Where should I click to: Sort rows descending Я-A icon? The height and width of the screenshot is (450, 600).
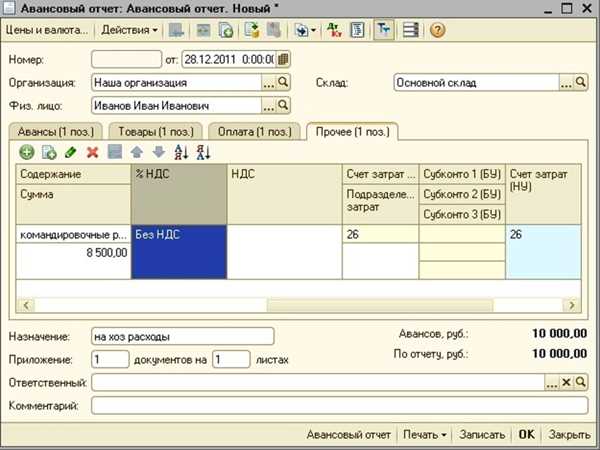203,152
